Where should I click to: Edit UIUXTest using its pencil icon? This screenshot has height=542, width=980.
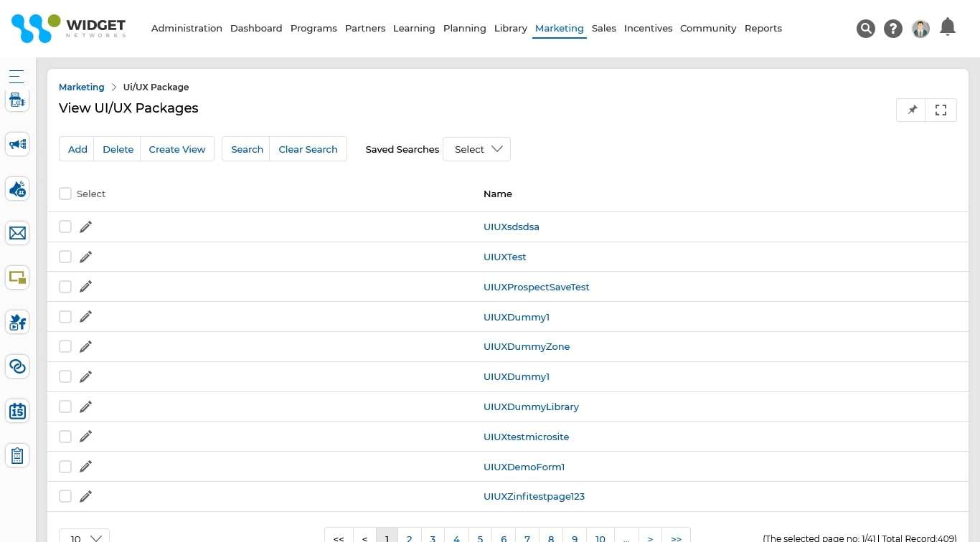pyautogui.click(x=85, y=256)
